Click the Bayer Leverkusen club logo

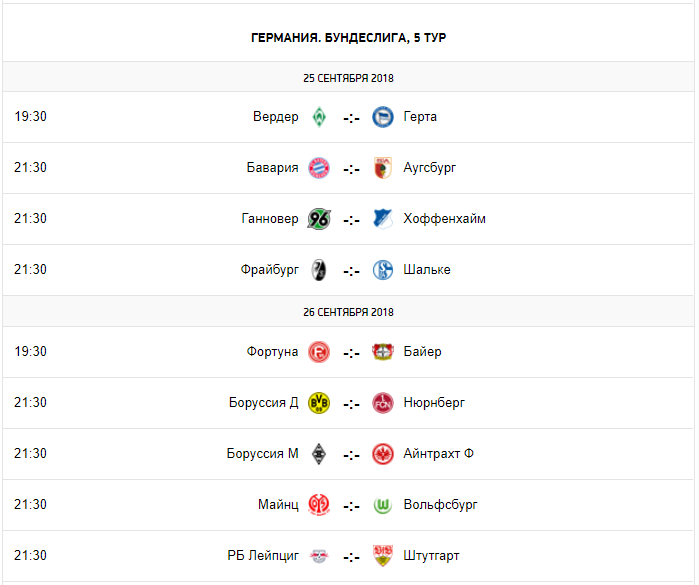click(x=382, y=351)
